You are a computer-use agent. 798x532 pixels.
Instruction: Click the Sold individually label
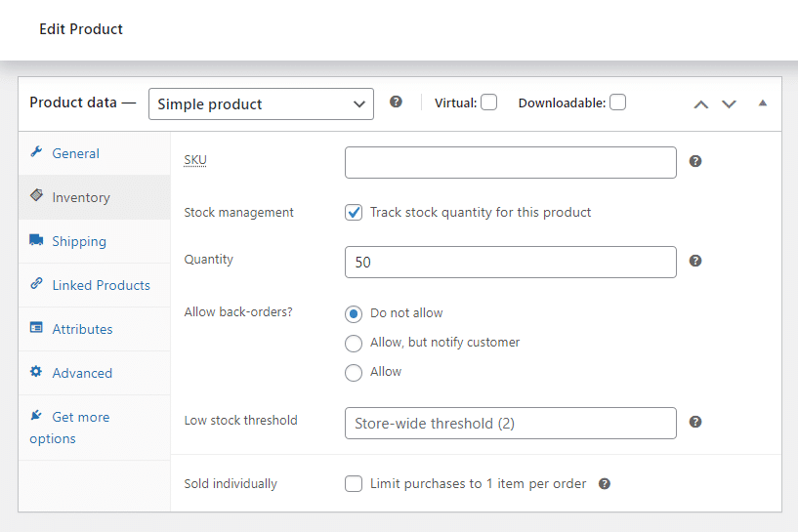pos(231,484)
